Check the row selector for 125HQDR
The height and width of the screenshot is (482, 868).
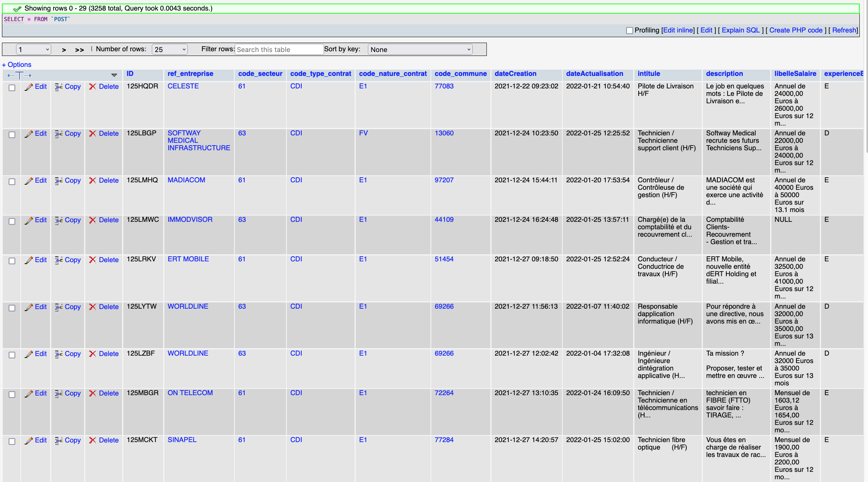pos(12,89)
